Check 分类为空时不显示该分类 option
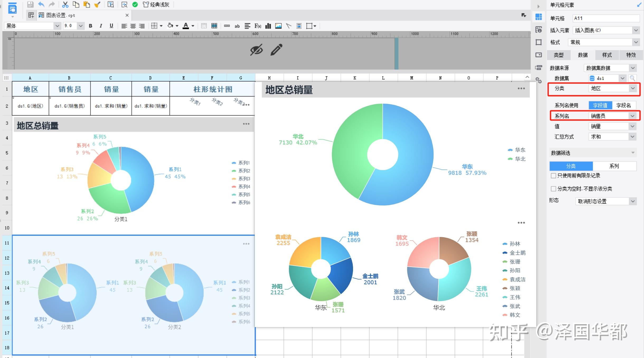The height and width of the screenshot is (358, 644). click(553, 189)
